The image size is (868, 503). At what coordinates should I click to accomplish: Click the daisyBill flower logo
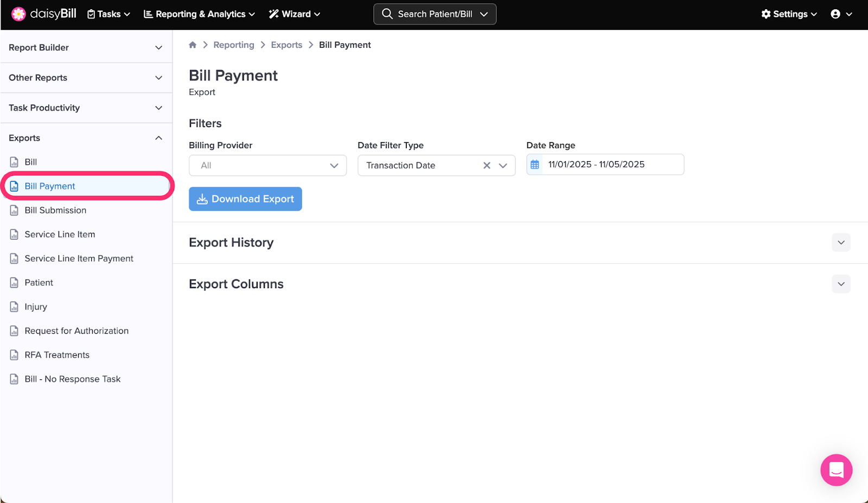pos(18,14)
